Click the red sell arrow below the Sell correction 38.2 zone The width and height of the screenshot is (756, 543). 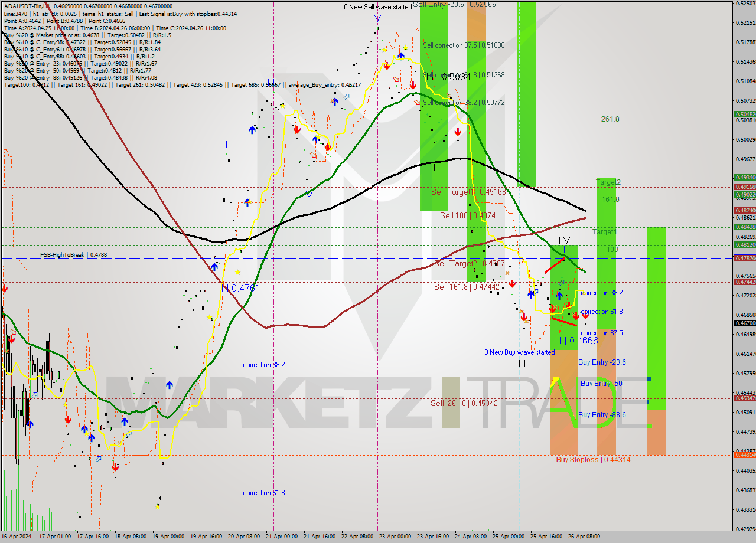[458, 132]
